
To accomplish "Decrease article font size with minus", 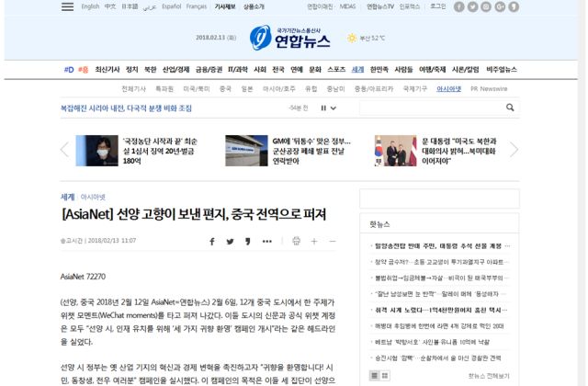I will click(333, 241).
